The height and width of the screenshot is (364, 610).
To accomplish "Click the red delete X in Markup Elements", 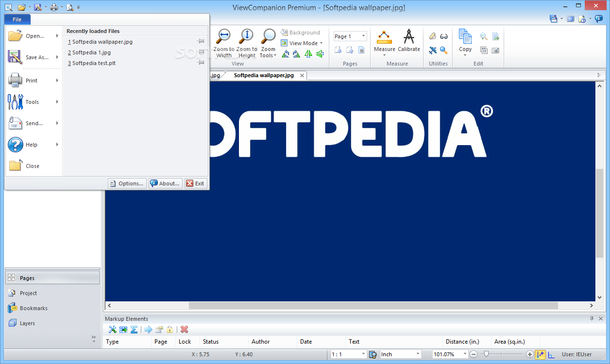I will click(x=184, y=330).
